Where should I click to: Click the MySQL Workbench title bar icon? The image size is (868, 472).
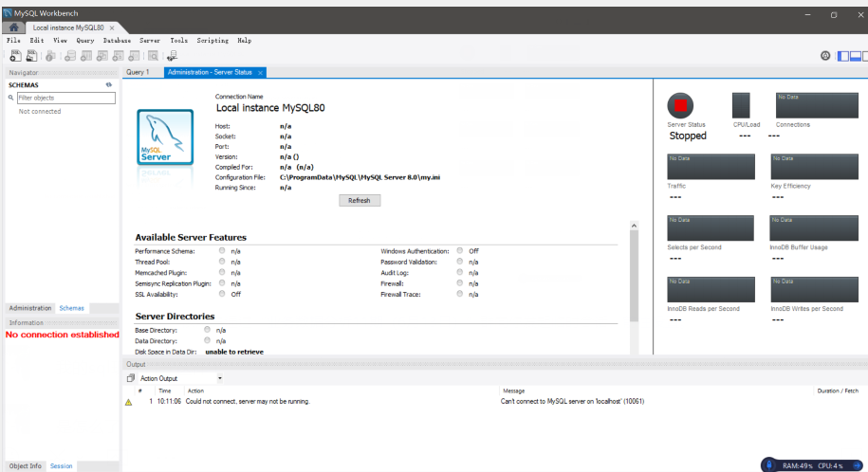(8, 12)
